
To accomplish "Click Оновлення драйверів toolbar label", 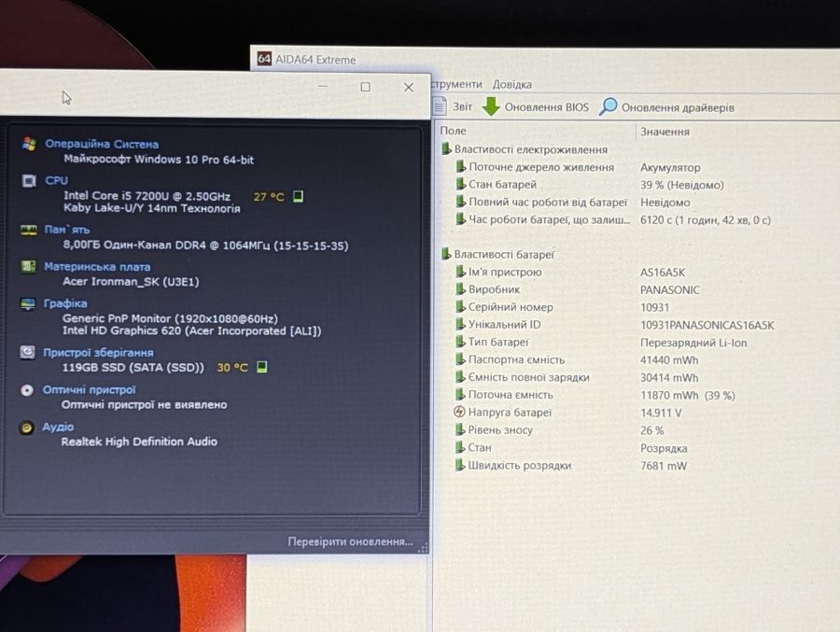I will click(x=678, y=107).
